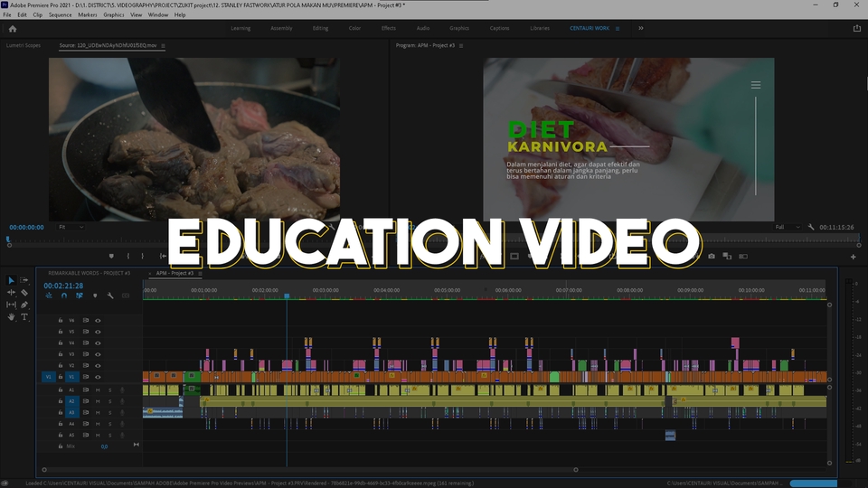Open the Sequence menu

(x=60, y=15)
